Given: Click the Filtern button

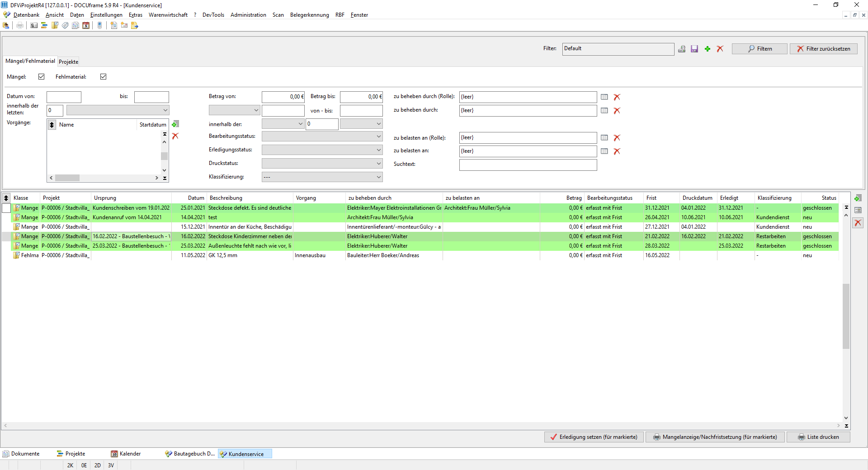Looking at the screenshot, I should (x=759, y=49).
